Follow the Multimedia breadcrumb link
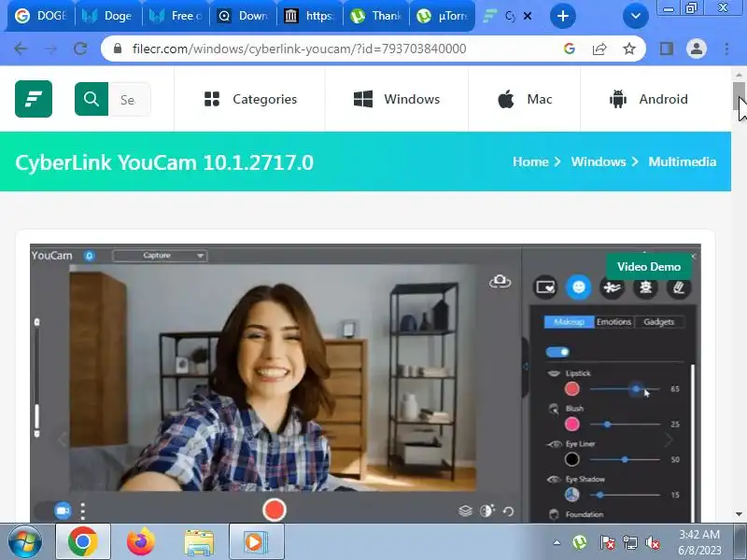Screen dimensions: 747x560 [x=683, y=161]
